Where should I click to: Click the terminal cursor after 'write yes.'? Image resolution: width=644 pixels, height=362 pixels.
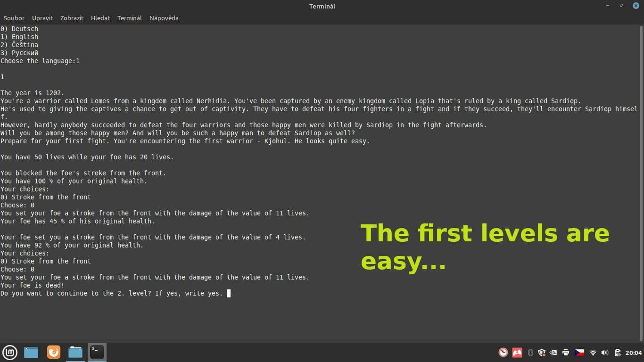coord(229,293)
